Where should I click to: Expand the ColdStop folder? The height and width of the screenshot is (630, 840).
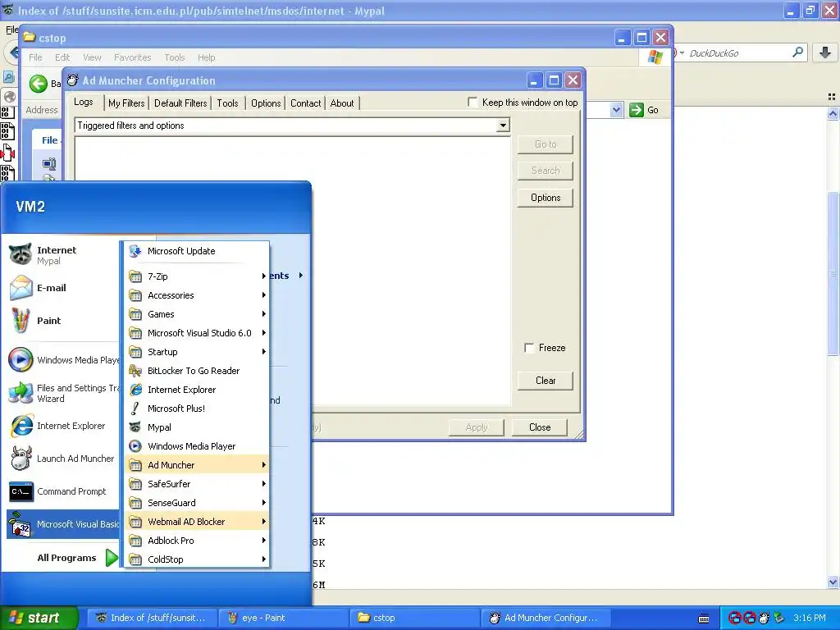pos(197,559)
